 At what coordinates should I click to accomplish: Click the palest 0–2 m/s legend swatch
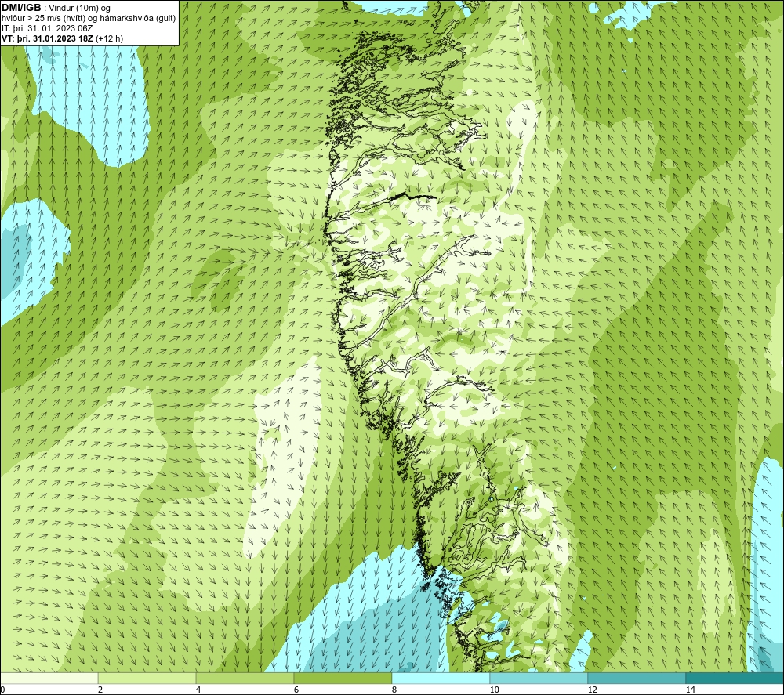49,678
